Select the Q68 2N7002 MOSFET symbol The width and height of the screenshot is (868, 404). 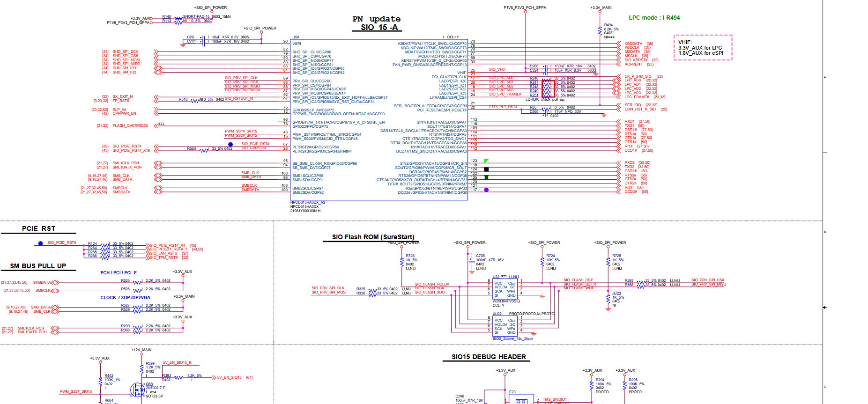pyautogui.click(x=138, y=389)
